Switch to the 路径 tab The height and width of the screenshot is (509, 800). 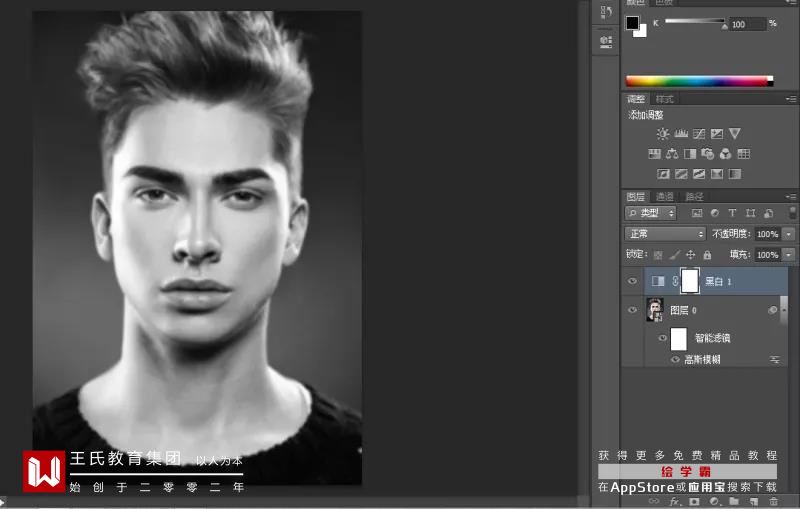pos(694,196)
